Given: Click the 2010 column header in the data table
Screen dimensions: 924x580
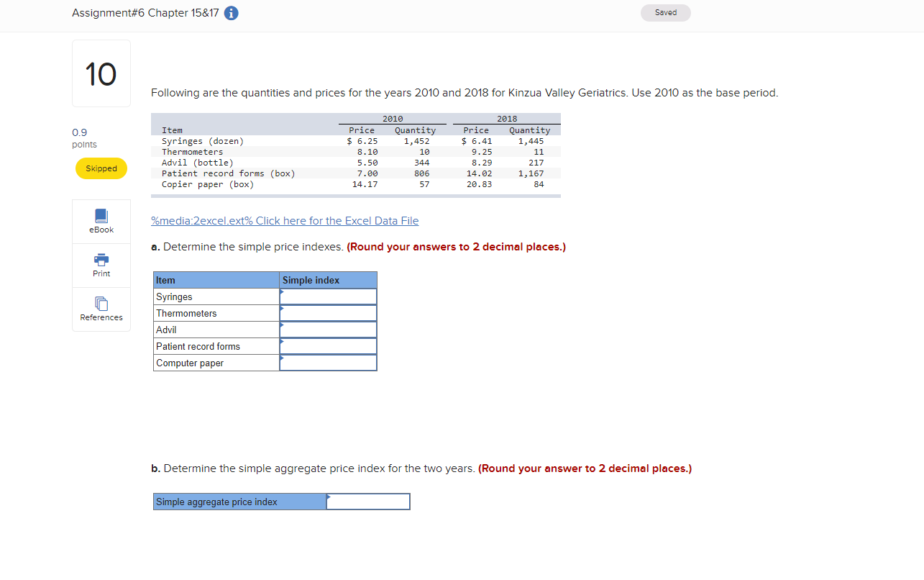Looking at the screenshot, I should click(x=393, y=118).
